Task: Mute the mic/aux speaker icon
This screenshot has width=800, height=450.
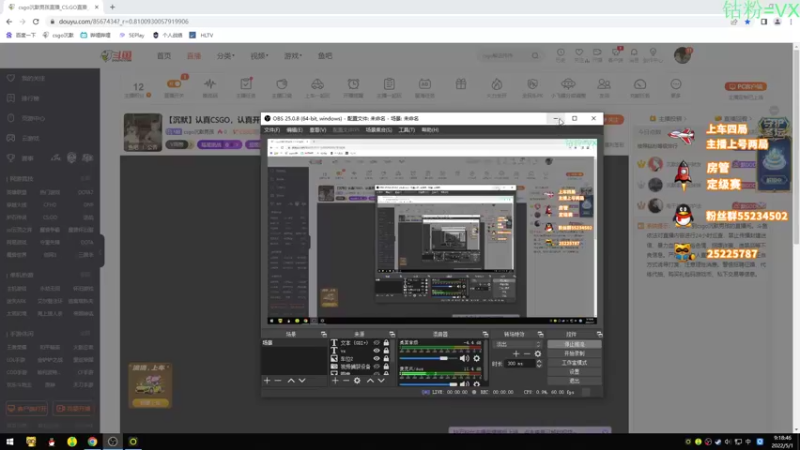Action: pos(464,384)
